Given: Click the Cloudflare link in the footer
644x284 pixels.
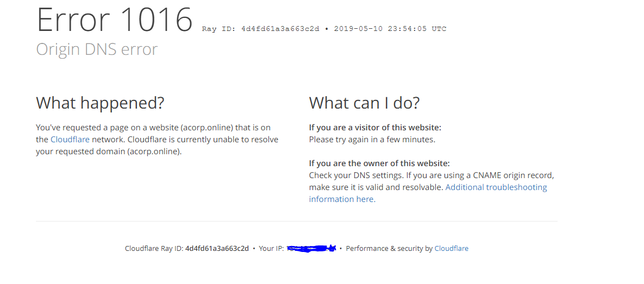Looking at the screenshot, I should coord(451,249).
